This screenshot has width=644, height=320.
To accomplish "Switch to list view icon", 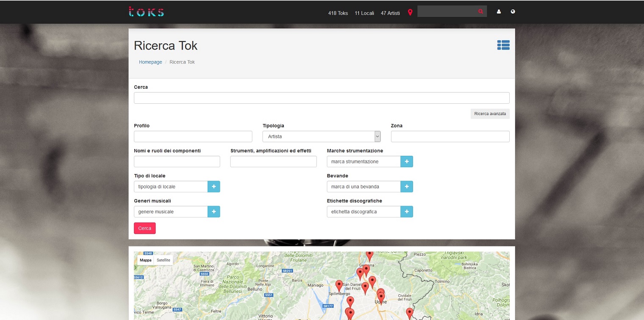I will (503, 45).
